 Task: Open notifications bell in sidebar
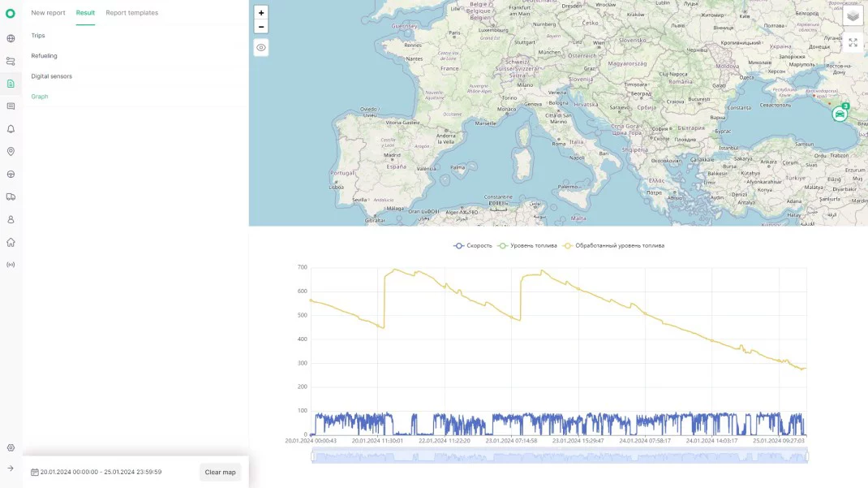(11, 129)
